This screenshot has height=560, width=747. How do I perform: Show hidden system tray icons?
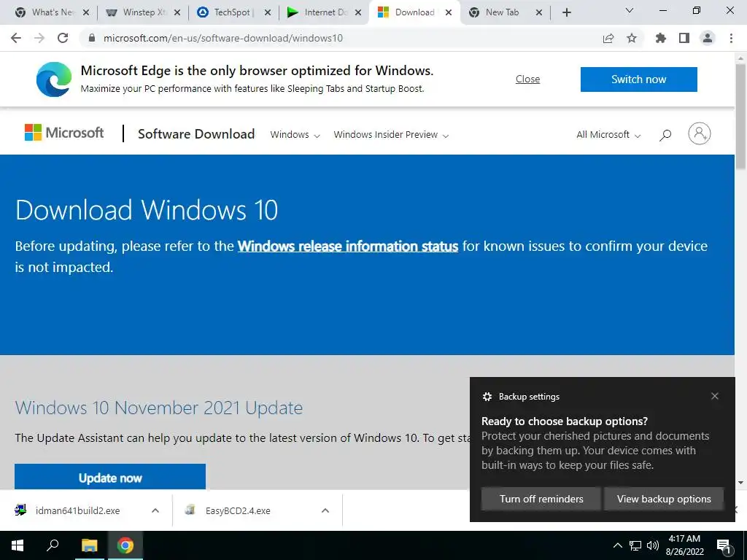[617, 545]
